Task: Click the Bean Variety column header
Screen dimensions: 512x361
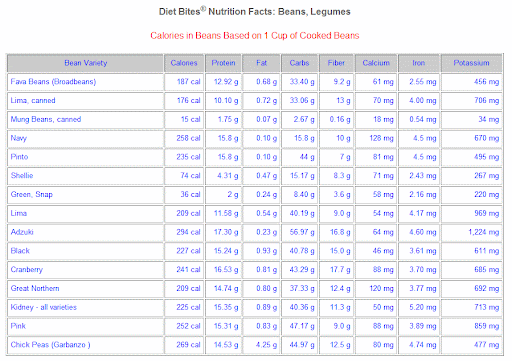Action: tap(86, 63)
